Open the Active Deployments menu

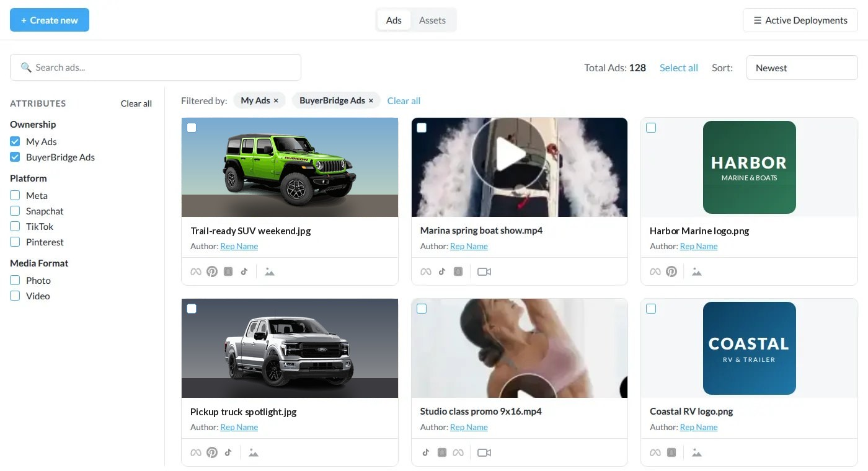(x=800, y=20)
